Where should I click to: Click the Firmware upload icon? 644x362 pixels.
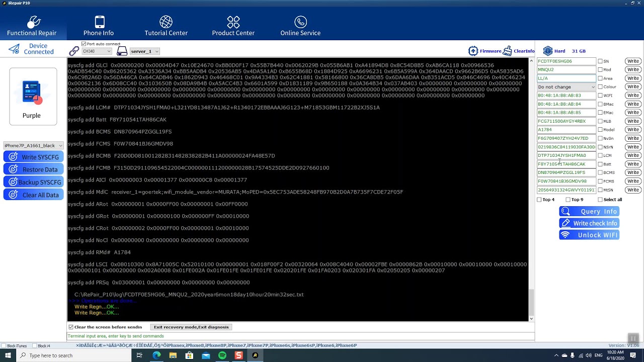click(473, 51)
